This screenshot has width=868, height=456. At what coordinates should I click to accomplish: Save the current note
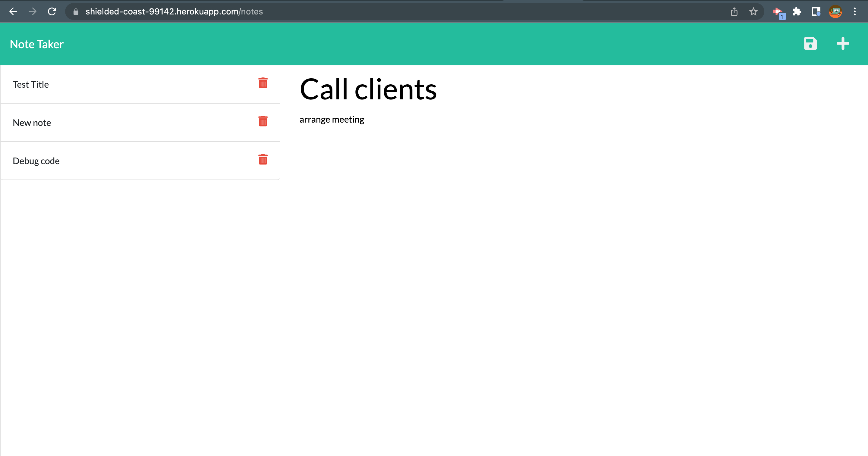coord(810,44)
